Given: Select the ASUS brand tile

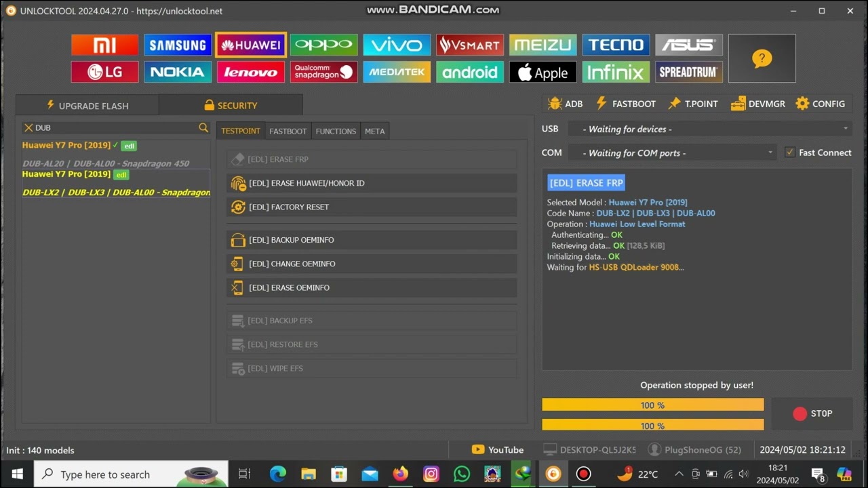Looking at the screenshot, I should (x=689, y=45).
